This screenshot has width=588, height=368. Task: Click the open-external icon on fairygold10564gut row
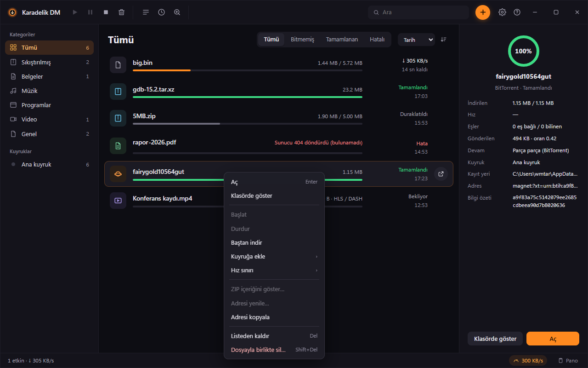(441, 174)
